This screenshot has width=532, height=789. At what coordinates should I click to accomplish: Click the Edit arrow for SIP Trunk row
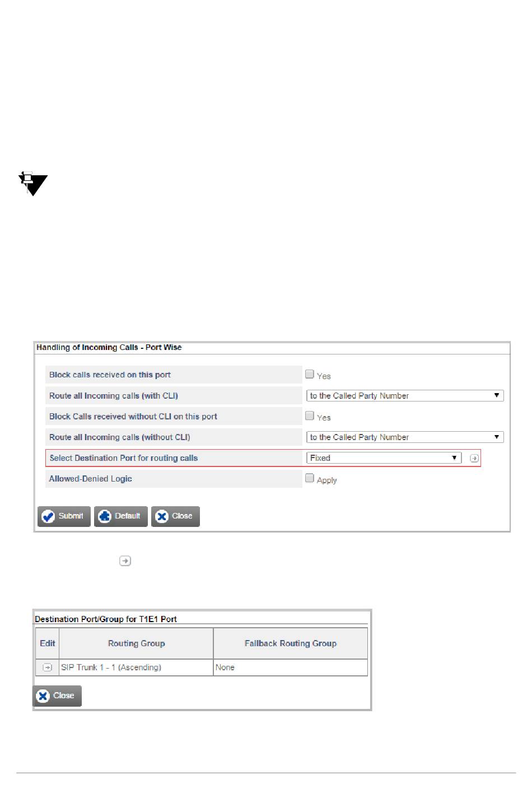click(x=48, y=667)
